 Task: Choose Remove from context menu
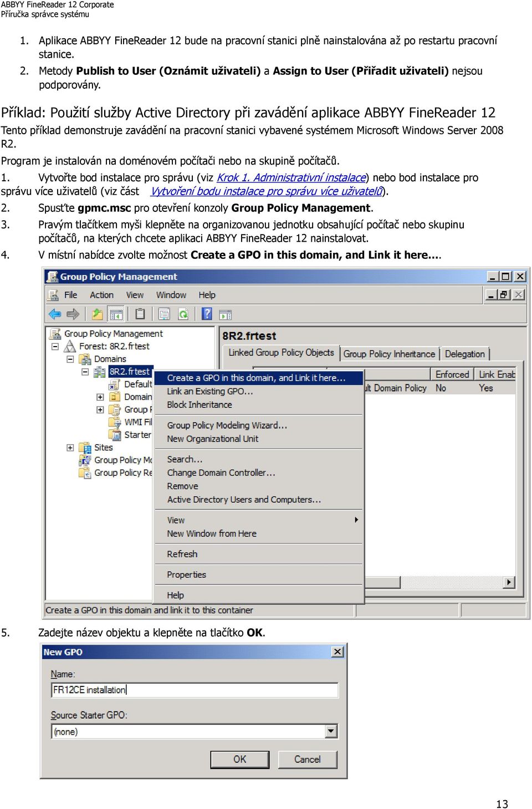pyautogui.click(x=258, y=486)
